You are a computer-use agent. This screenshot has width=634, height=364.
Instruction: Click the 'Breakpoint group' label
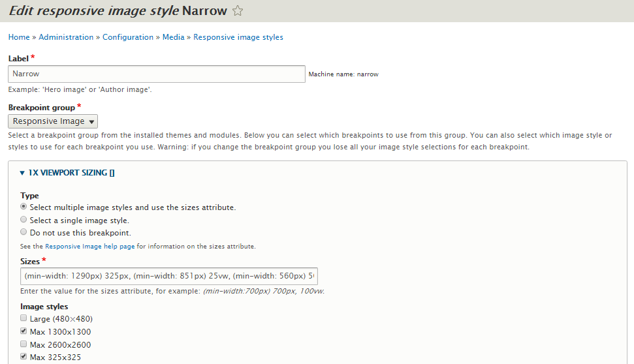coord(42,108)
